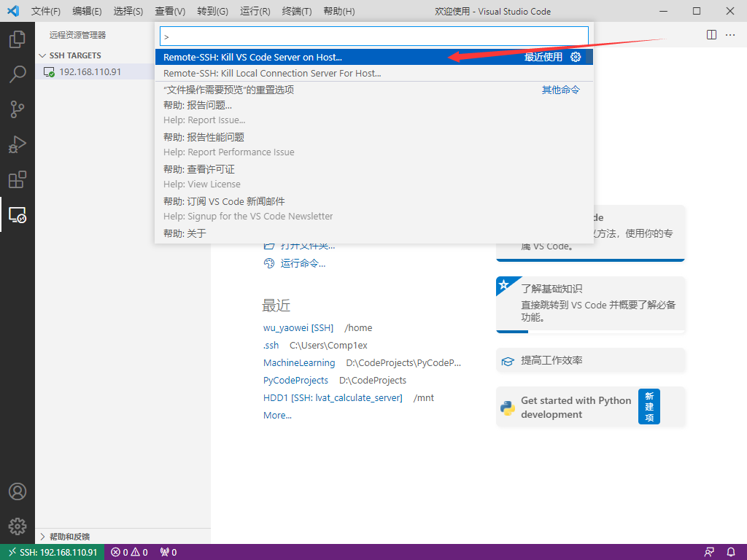Open the editor More Actions ellipsis
The image size is (747, 560).
730,35
